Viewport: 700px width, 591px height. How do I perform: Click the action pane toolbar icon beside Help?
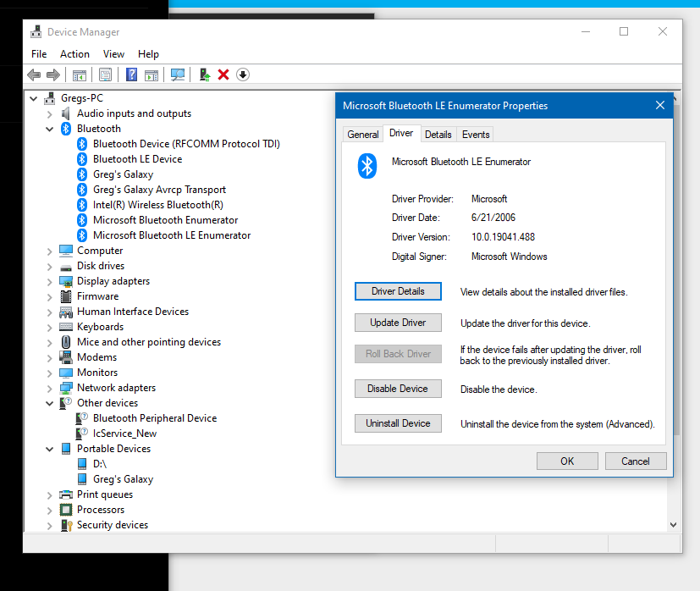tap(152, 75)
